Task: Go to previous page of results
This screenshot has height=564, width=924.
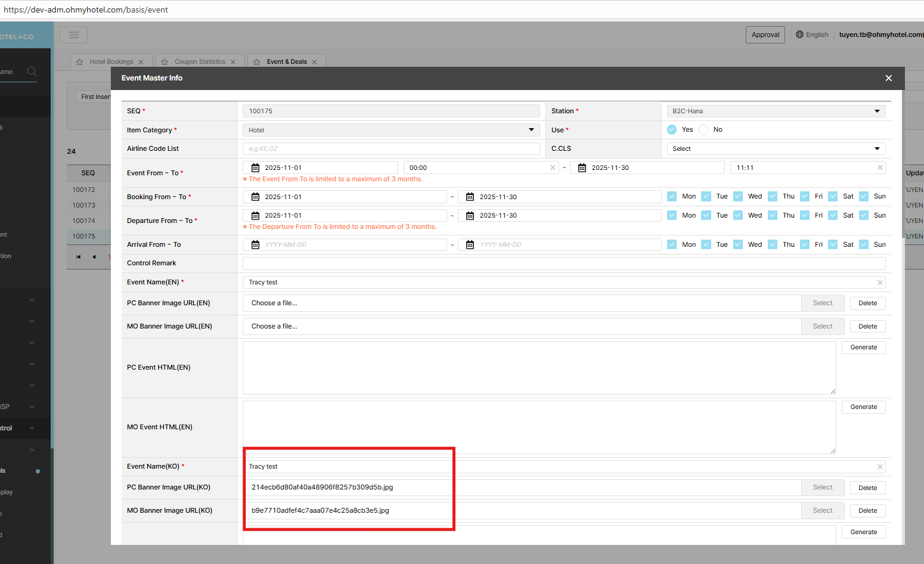Action: [x=94, y=257]
